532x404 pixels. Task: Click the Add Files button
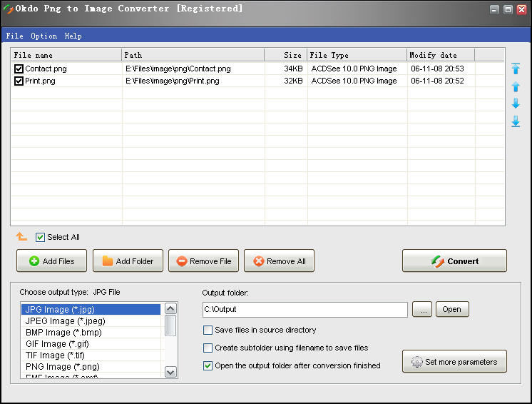coord(51,261)
